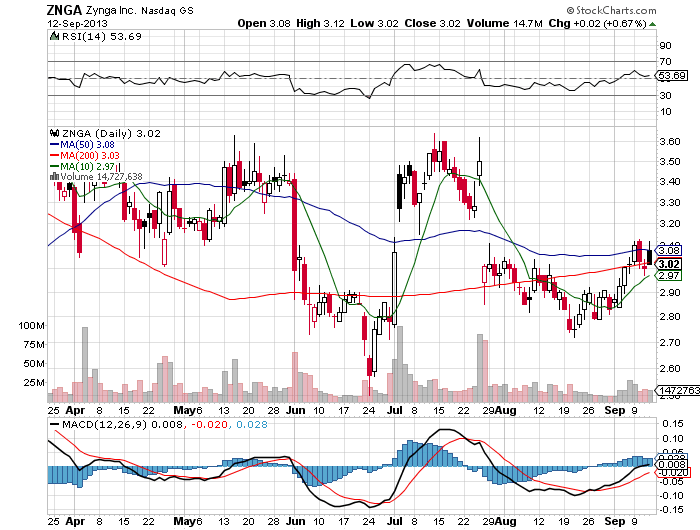Click Jun on the price chart date axis
The image size is (700, 530).
(x=296, y=410)
